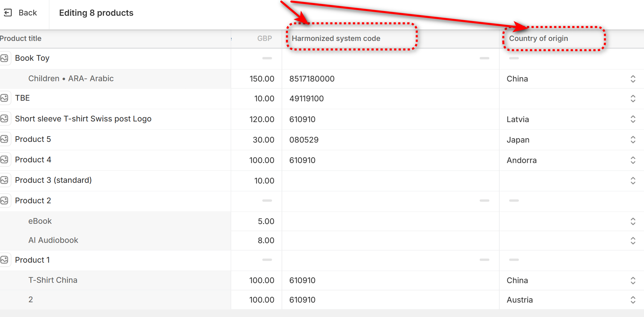Select the Country of origin column header
The image size is (644, 317).
pos(538,39)
